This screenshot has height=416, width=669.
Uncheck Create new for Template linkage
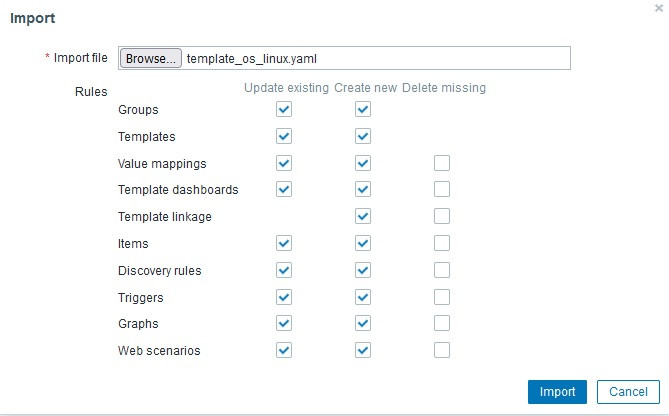point(363,216)
